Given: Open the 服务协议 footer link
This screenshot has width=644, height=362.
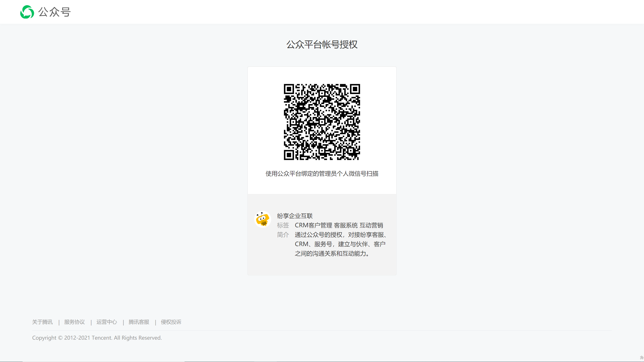Looking at the screenshot, I should click(x=75, y=322).
